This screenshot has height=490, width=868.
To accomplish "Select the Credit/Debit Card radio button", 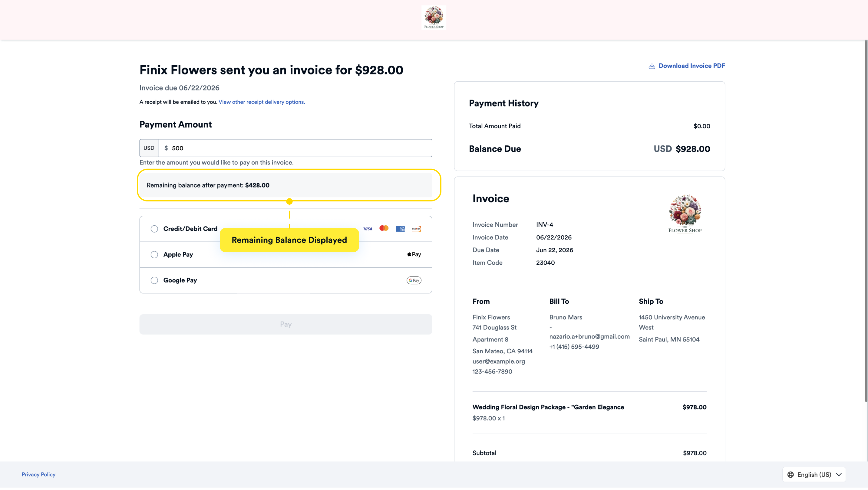I will click(x=154, y=229).
